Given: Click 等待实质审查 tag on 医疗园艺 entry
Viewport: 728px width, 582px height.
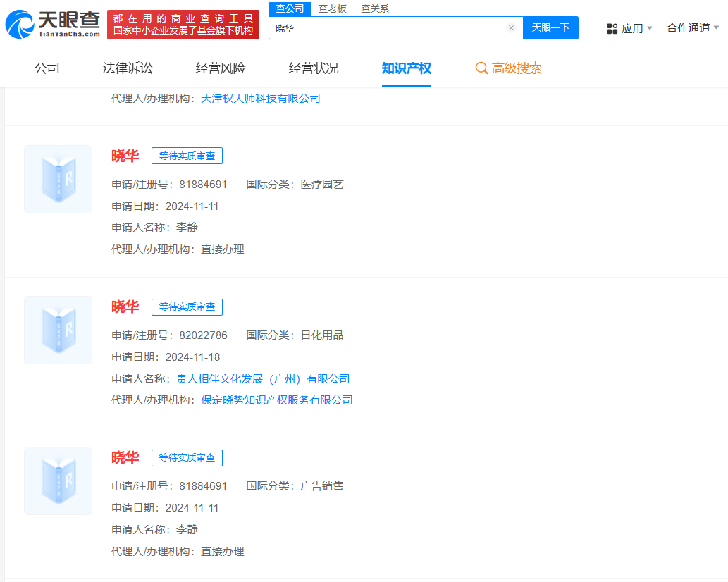Looking at the screenshot, I should [187, 156].
